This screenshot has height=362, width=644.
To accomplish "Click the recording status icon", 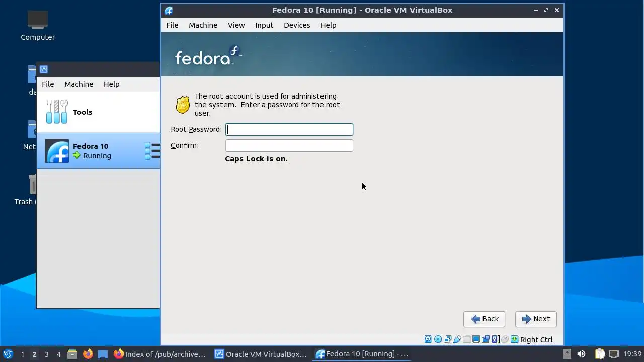I will pos(486,339).
